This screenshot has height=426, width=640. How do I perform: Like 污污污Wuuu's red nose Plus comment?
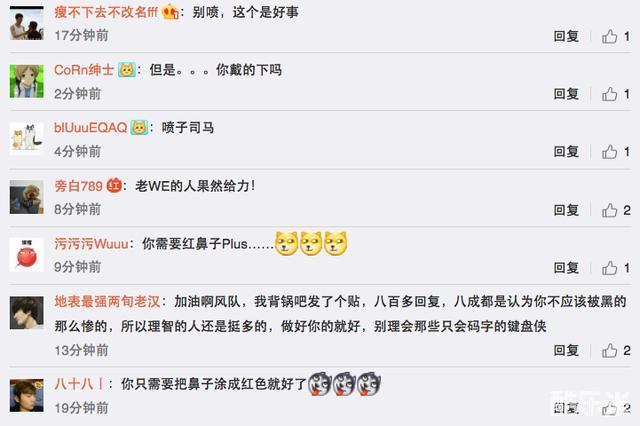tap(610, 268)
